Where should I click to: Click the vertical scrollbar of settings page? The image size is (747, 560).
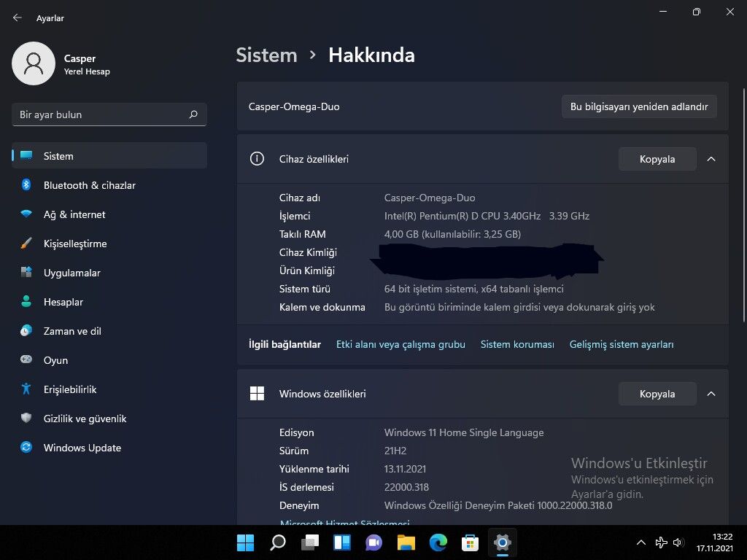743,205
